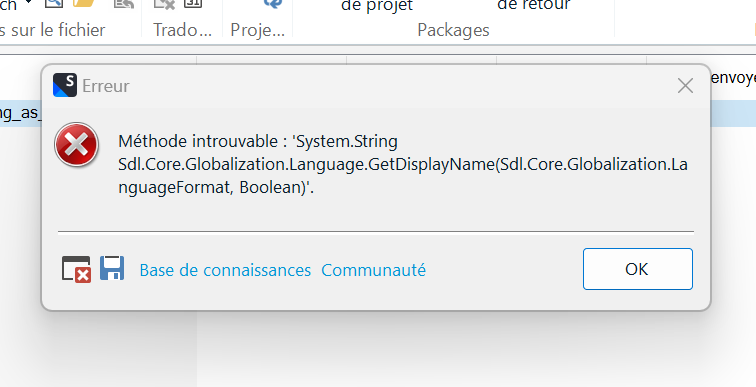Click the 'Proje…' ribbon group label
756x387 pixels.
coord(257,30)
